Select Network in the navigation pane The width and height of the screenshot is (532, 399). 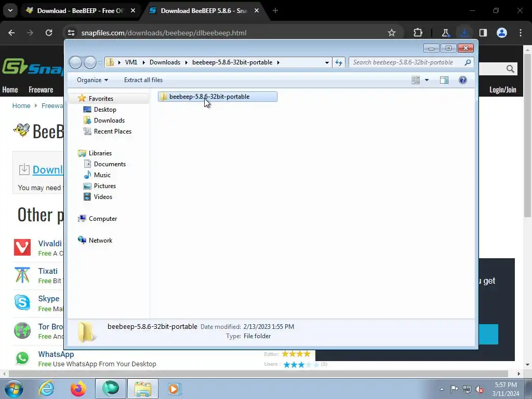(x=100, y=240)
